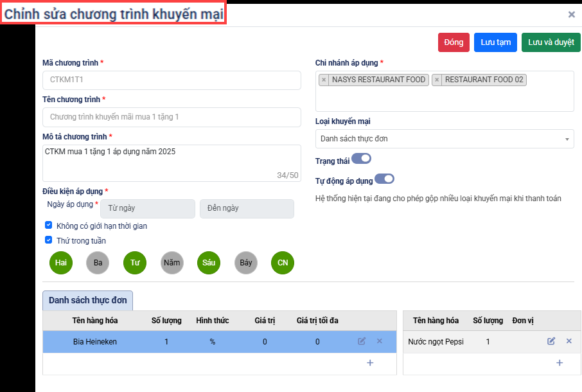The height and width of the screenshot is (392, 582).
Task: Toggle the Ba weekday circle
Action: click(x=98, y=263)
